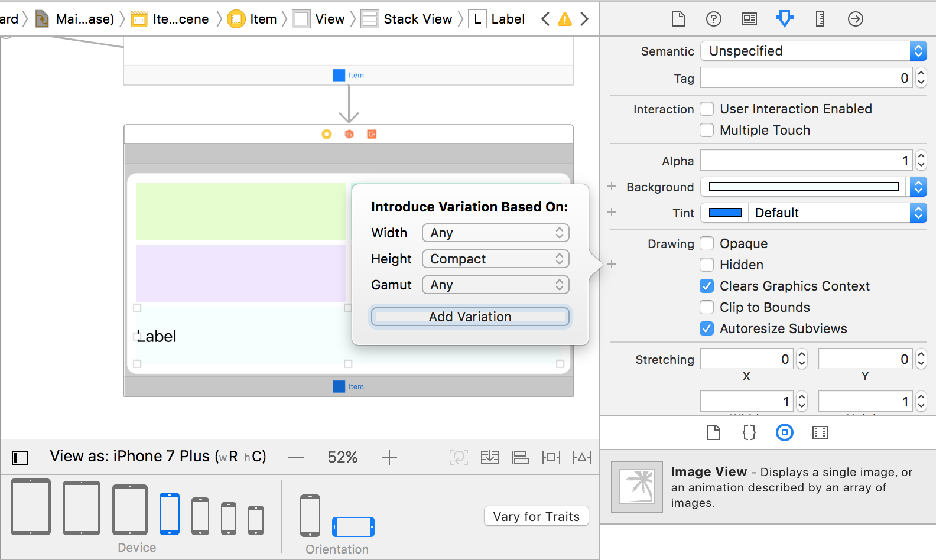Click Update Frames icon
936x560 pixels.
(459, 457)
